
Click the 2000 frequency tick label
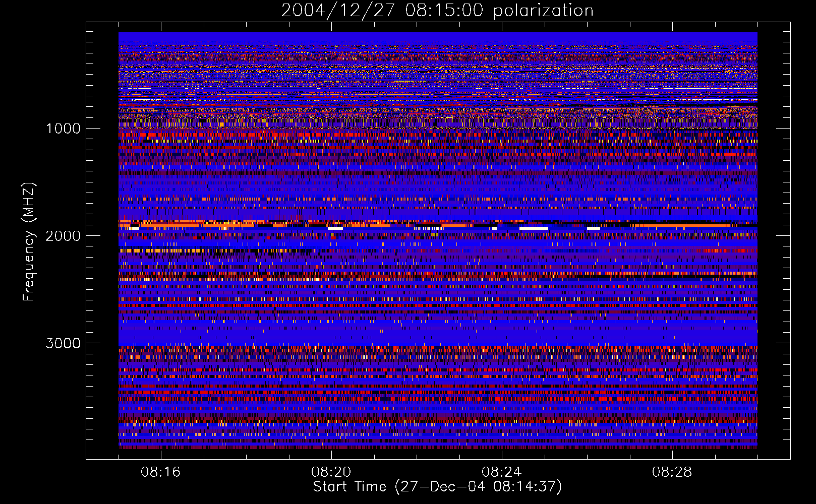coord(63,236)
